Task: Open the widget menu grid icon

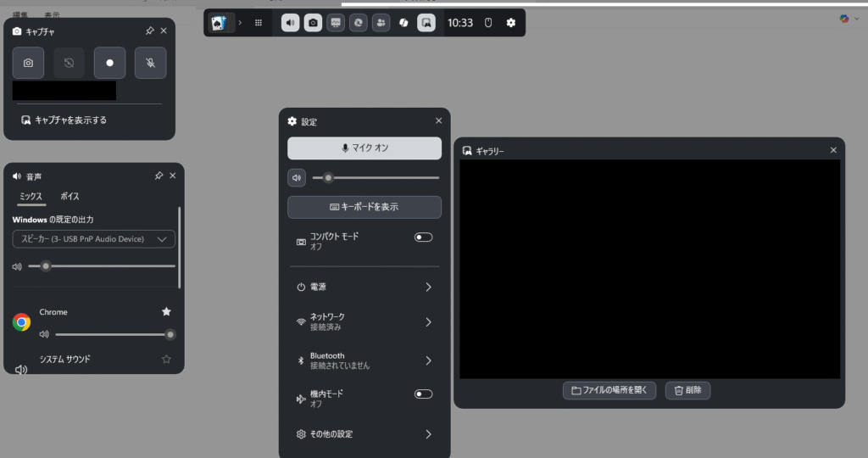Action: 259,23
